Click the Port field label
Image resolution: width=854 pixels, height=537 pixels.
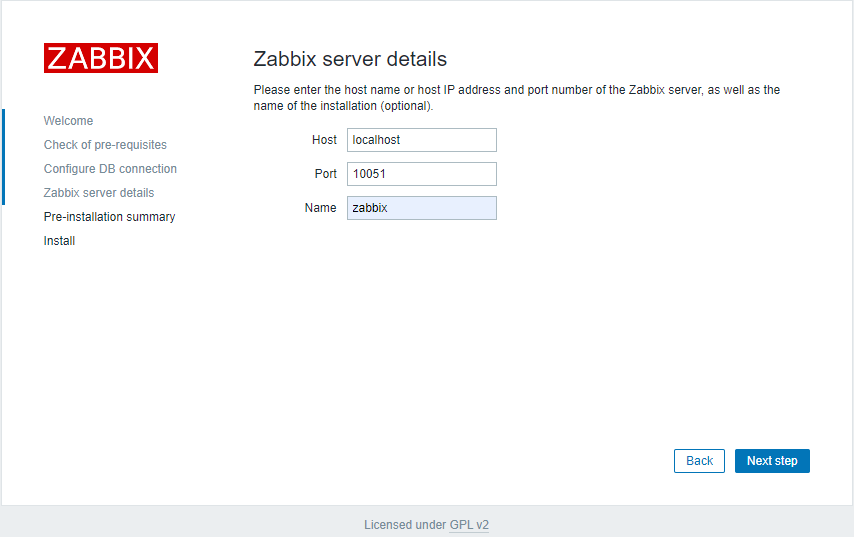325,174
